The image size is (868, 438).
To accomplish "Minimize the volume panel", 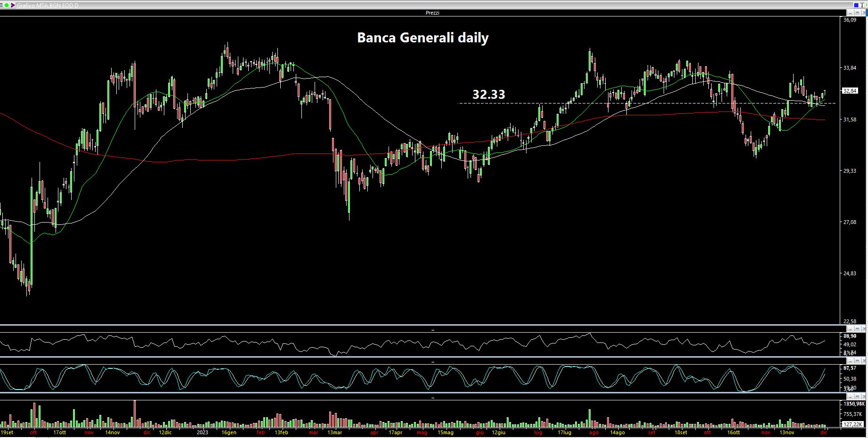I will (850, 397).
